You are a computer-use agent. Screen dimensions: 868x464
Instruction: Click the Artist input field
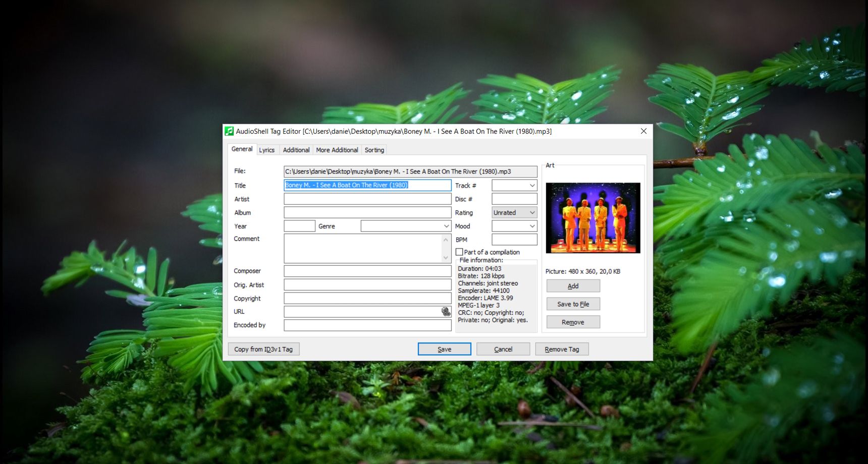click(x=367, y=199)
